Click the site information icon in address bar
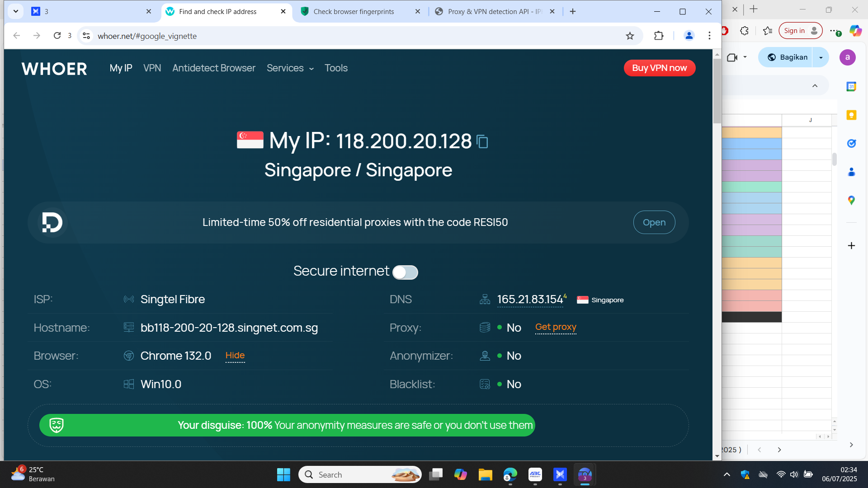This screenshot has width=868, height=488. tap(86, 36)
